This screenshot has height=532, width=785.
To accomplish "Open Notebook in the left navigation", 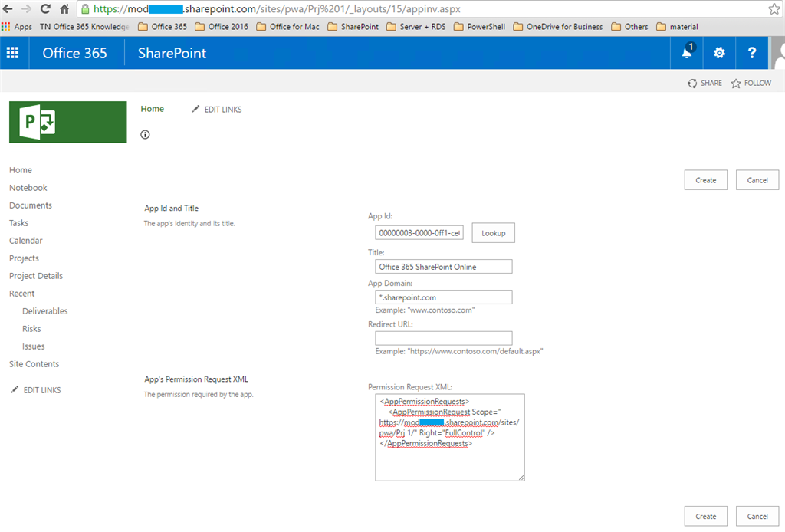I will tap(28, 188).
